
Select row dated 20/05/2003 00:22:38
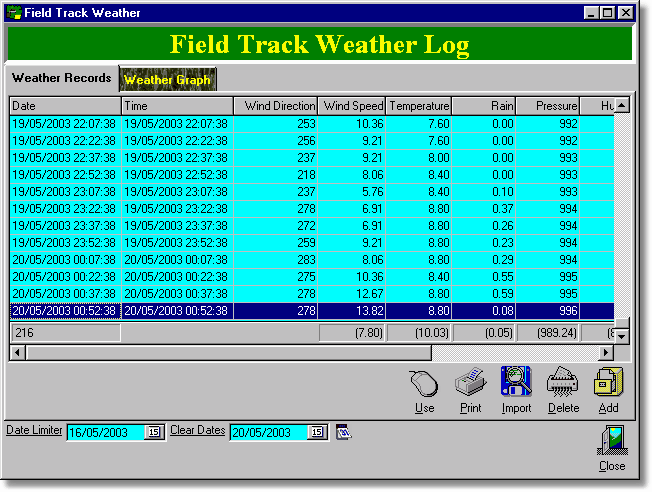[x=312, y=277]
